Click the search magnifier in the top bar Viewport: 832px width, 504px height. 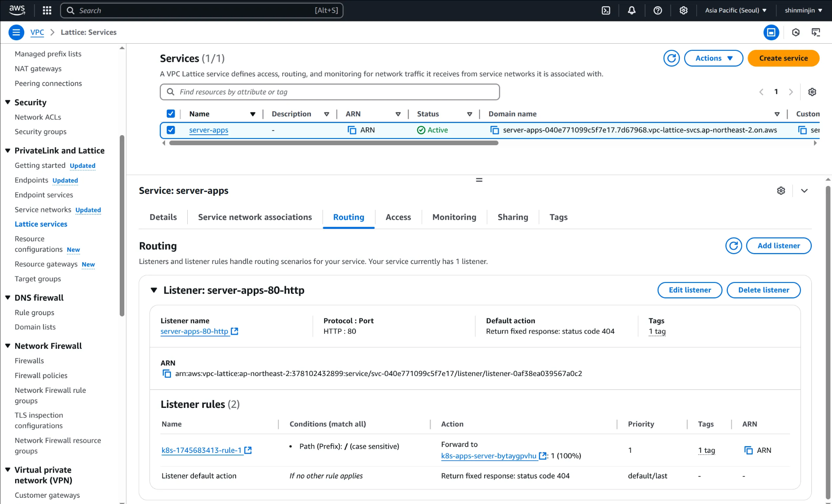click(x=71, y=10)
